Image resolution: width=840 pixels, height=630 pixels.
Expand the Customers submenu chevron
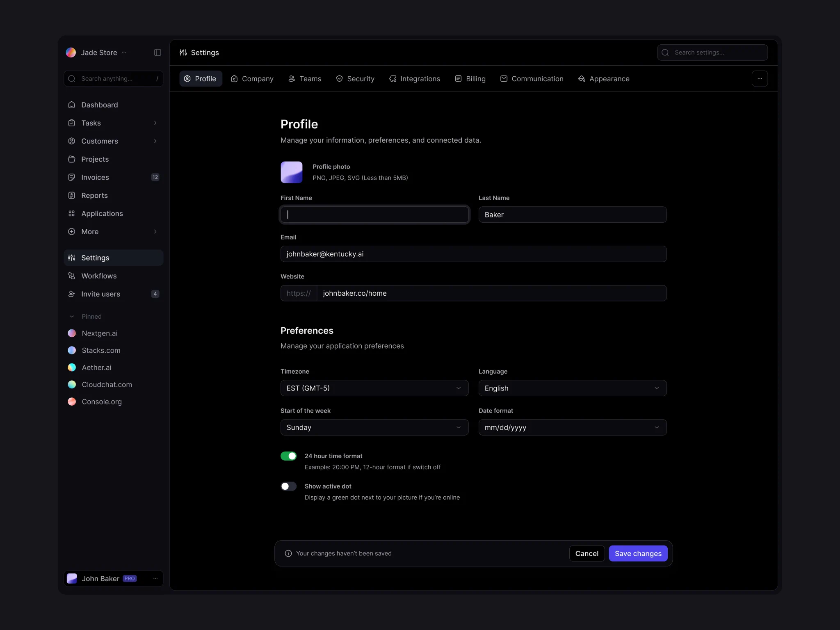[155, 141]
